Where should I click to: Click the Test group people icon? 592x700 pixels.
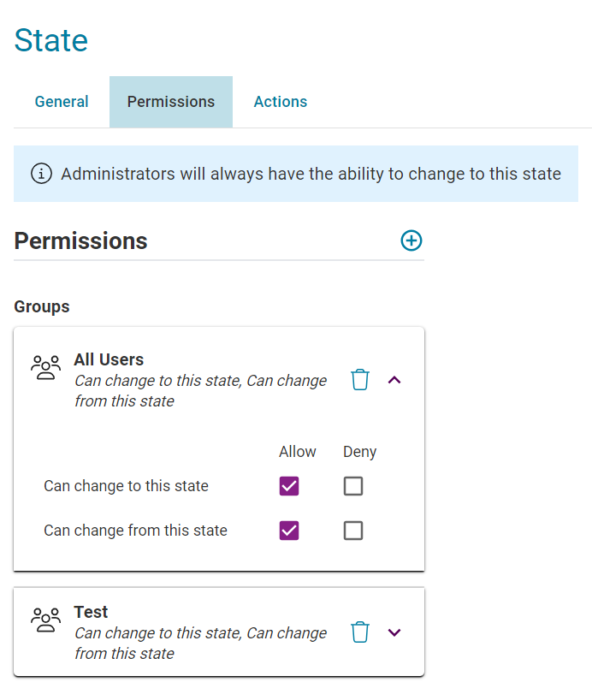(45, 620)
